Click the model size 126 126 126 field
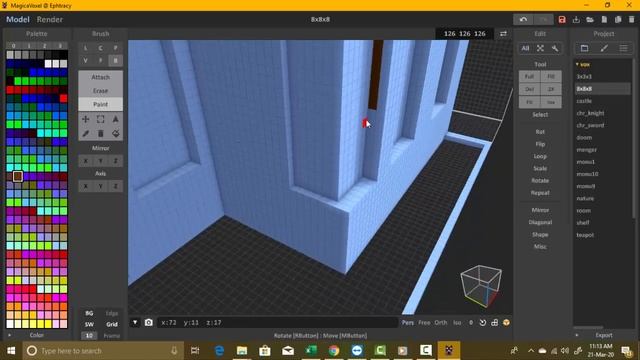Screen dimensions: 640x360 click(464, 34)
